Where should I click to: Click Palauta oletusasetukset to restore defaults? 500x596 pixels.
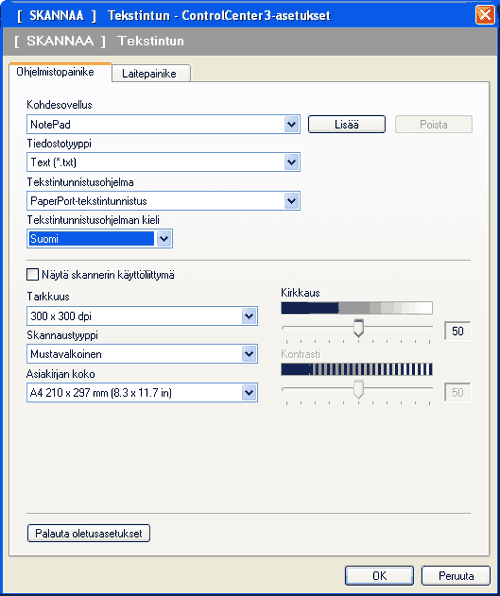[x=89, y=533]
